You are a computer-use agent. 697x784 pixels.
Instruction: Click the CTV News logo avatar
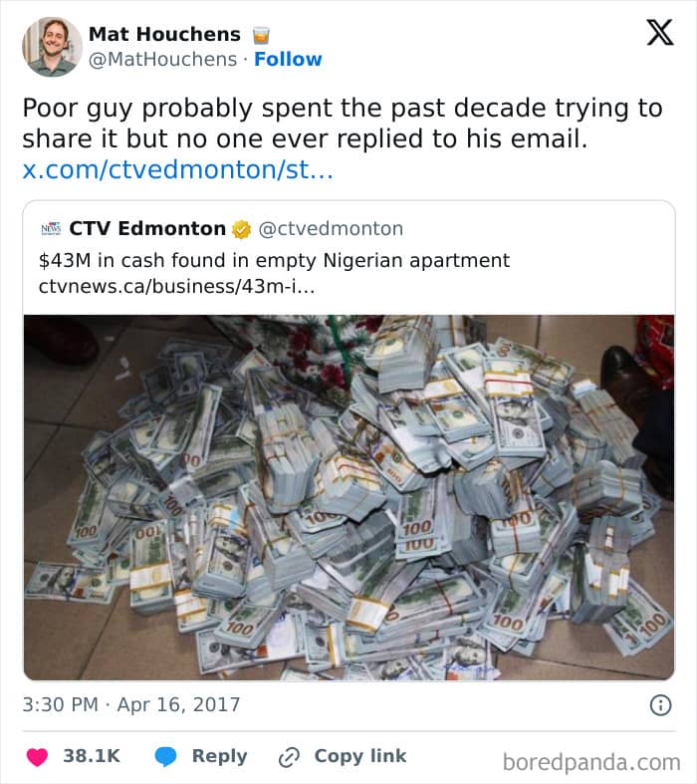(x=51, y=229)
